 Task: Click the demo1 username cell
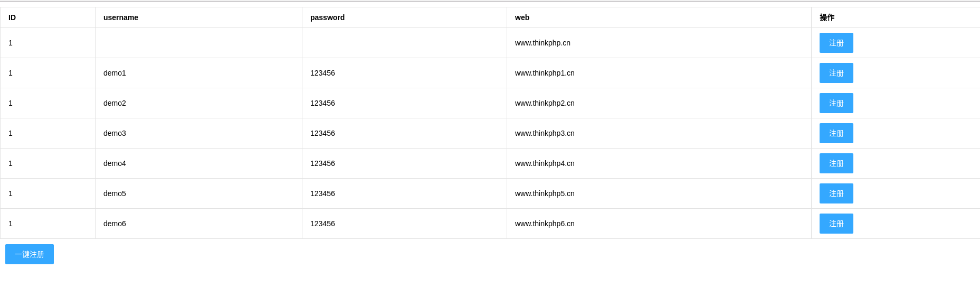point(198,73)
